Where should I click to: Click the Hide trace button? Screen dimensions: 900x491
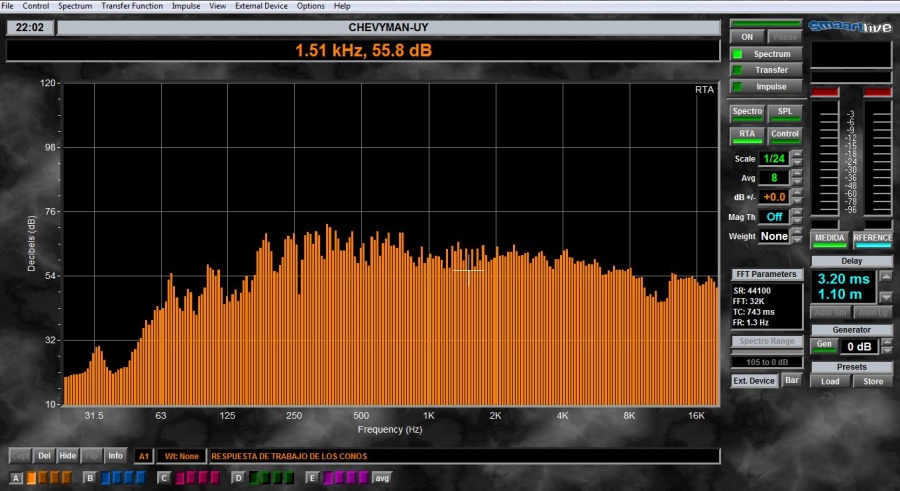coord(67,456)
